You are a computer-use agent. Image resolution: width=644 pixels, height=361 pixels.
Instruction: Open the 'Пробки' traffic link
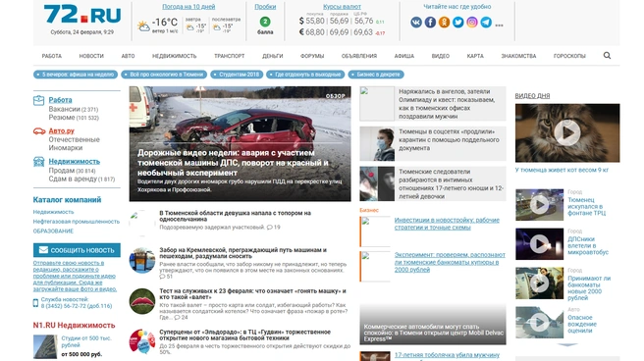coord(265,7)
